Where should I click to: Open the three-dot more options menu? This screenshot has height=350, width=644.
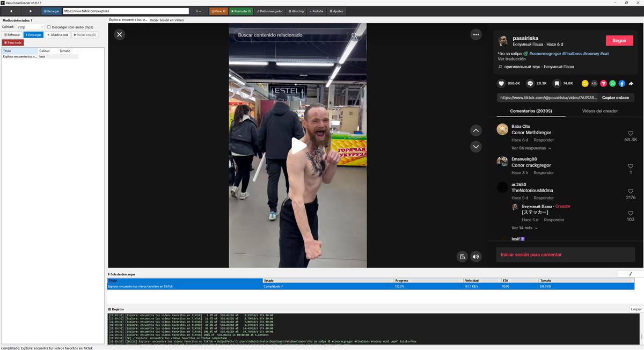(476, 34)
